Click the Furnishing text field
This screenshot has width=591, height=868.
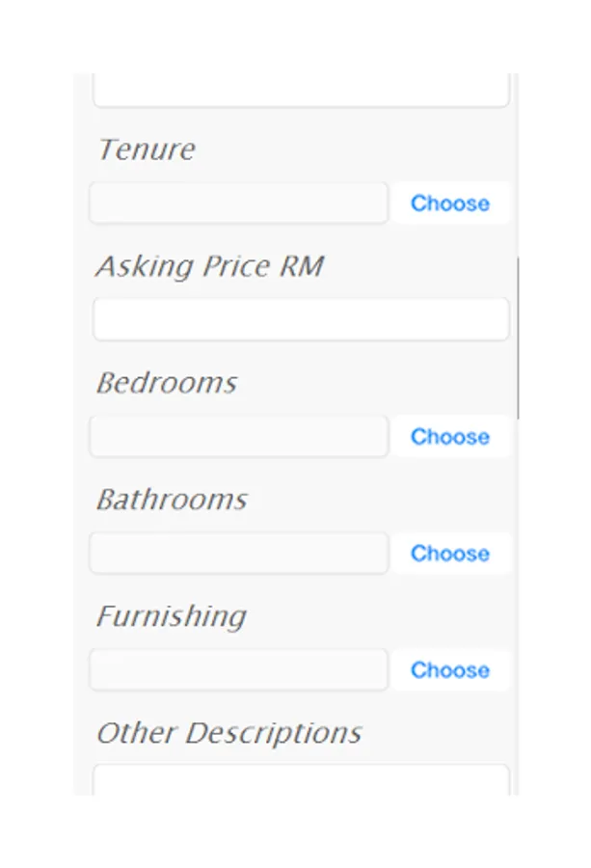tap(239, 670)
